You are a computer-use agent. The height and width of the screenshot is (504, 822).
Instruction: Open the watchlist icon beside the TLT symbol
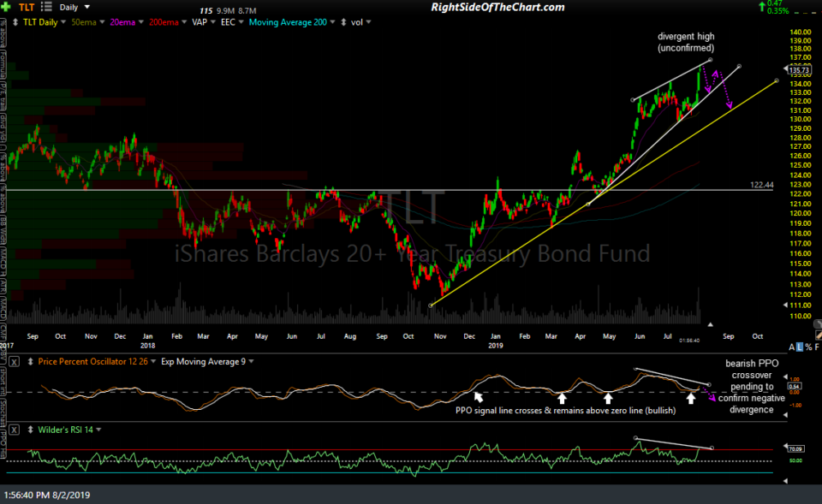click(45, 7)
